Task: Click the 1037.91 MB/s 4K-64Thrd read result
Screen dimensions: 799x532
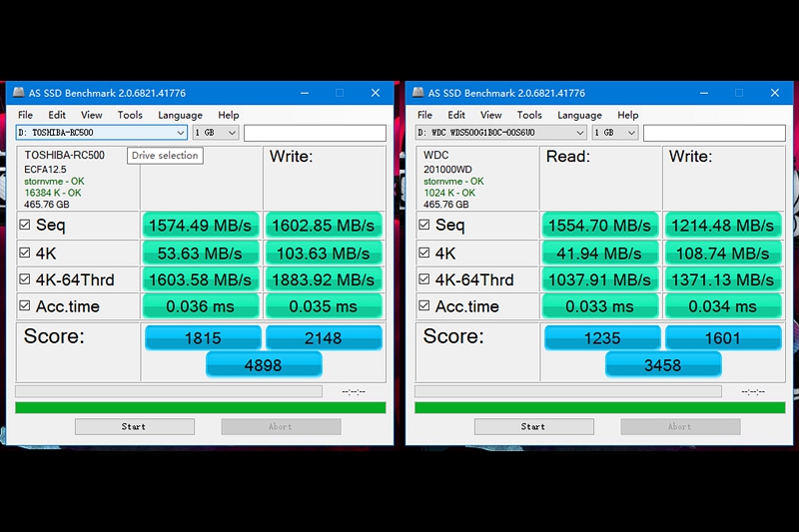Action: pyautogui.click(x=600, y=279)
